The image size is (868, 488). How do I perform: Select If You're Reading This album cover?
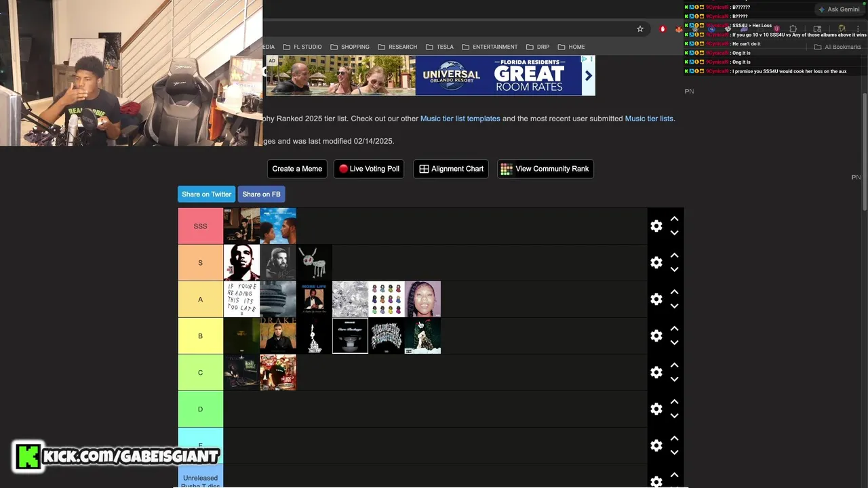pyautogui.click(x=241, y=299)
